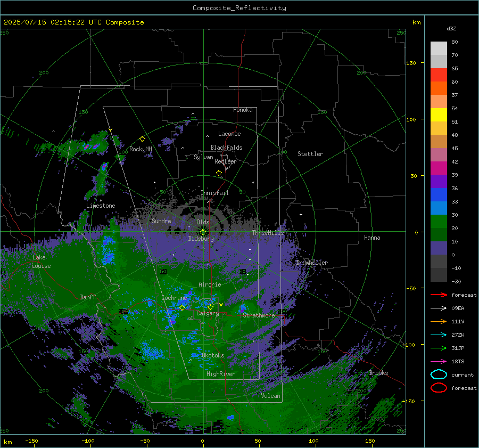The height and width of the screenshot is (448, 479).
Task: Click the Banff label
Action: tap(88, 297)
